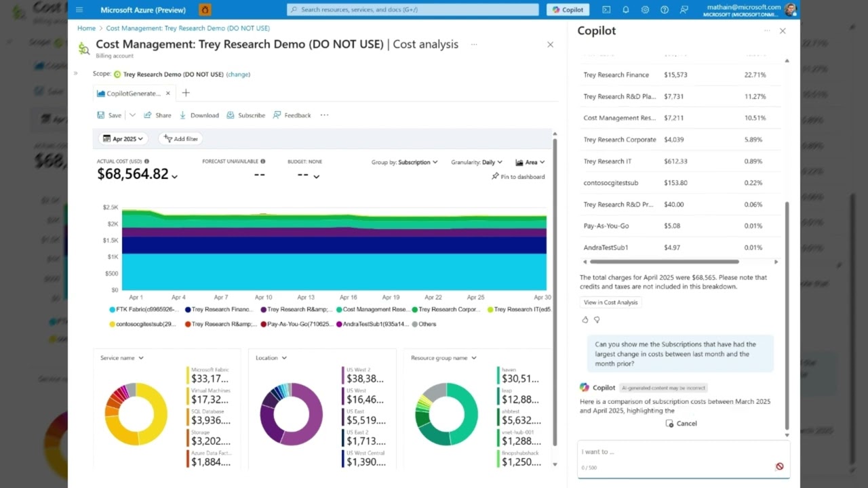Close the Copilot pane
868x488 pixels.
coord(783,30)
